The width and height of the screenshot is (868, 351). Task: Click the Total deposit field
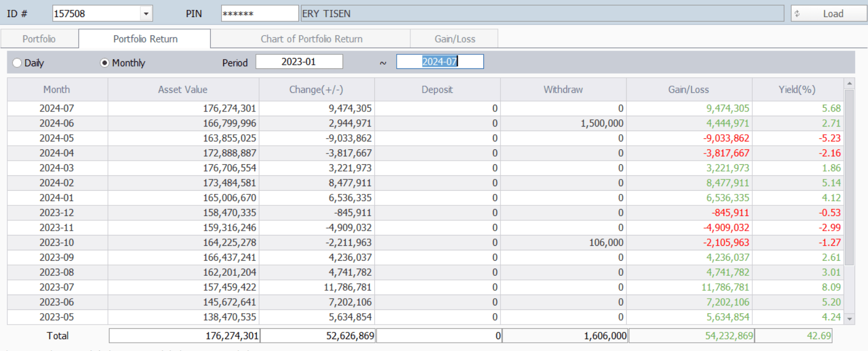pyautogui.click(x=439, y=336)
